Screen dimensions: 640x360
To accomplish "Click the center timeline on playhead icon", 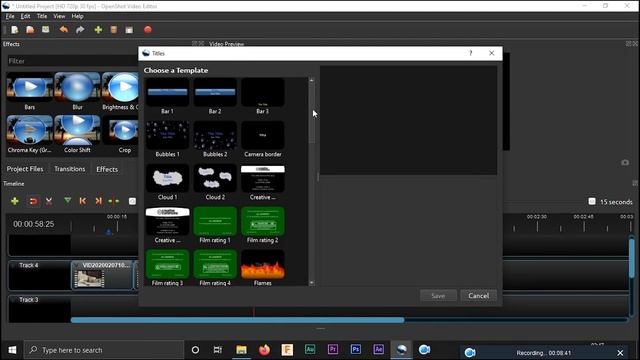I will pyautogui.click(x=114, y=201).
